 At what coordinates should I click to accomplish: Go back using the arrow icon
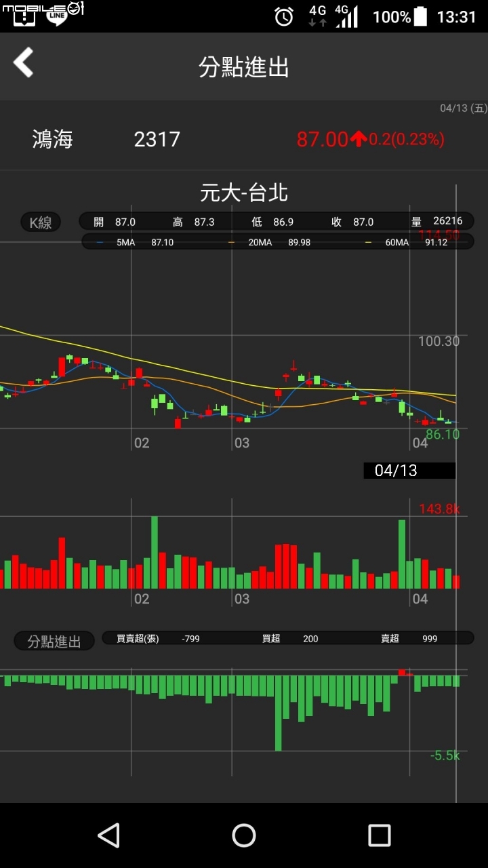[x=23, y=62]
